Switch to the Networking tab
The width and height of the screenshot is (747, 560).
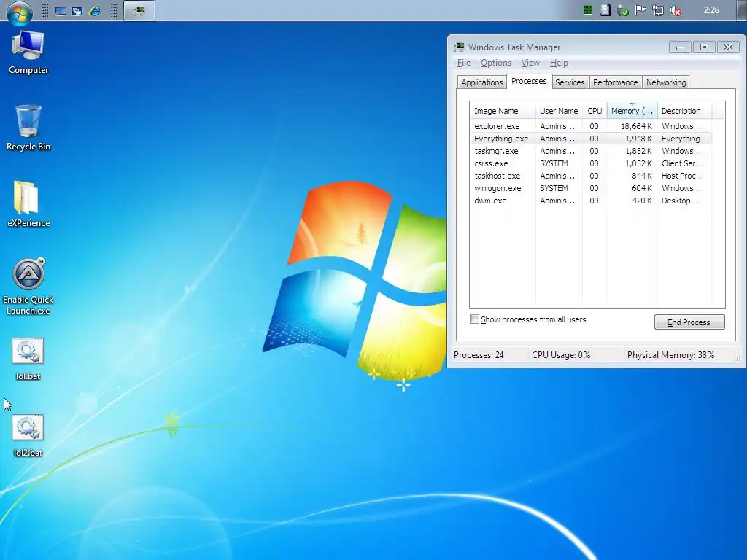coord(665,82)
